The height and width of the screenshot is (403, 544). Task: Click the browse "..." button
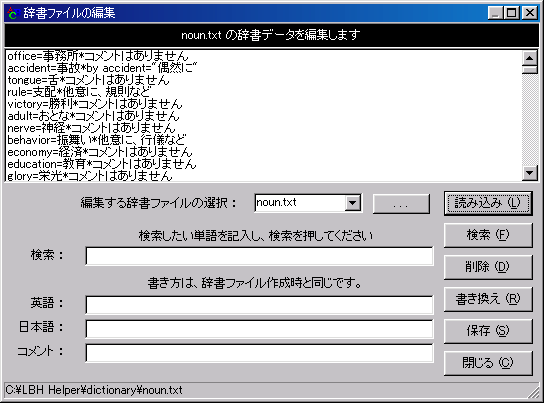pos(401,204)
